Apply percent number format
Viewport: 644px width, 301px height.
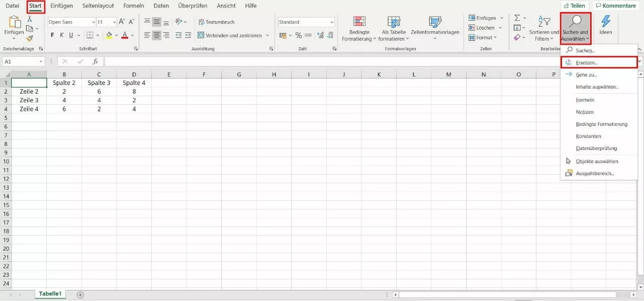(x=299, y=35)
